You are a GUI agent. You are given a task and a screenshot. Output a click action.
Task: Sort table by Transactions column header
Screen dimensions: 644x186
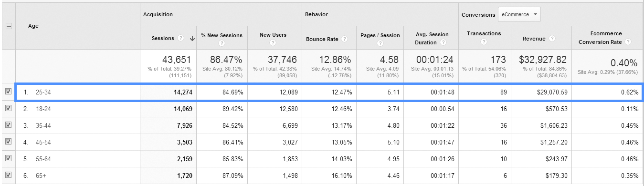point(484,33)
